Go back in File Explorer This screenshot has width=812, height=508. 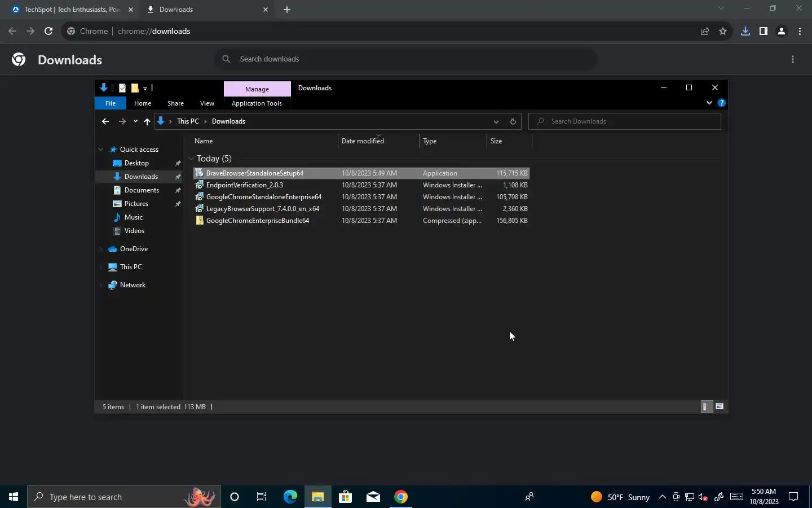[105, 121]
